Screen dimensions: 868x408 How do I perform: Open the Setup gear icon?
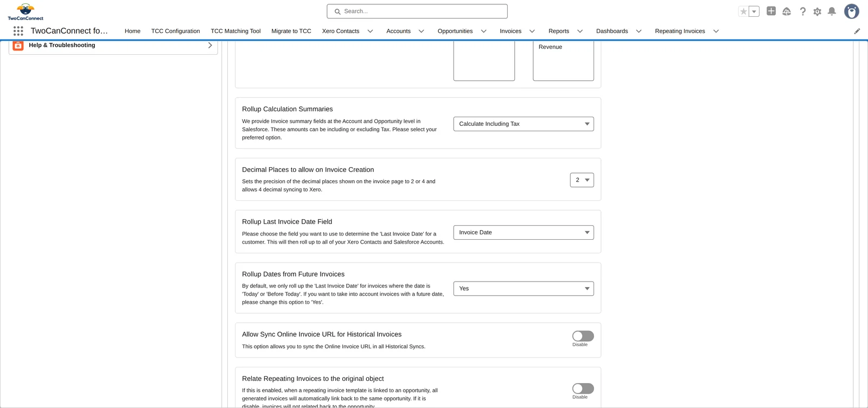coord(817,11)
